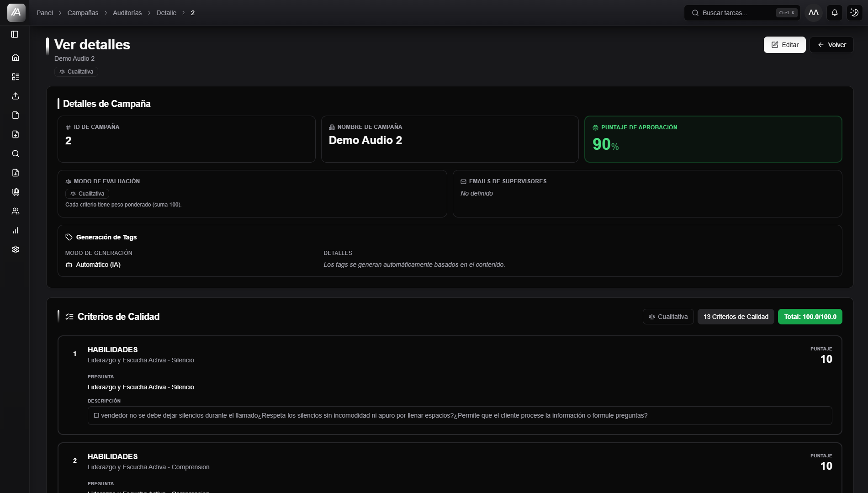Click the scale icon beside Modo de Evaluación

pyautogui.click(x=68, y=181)
